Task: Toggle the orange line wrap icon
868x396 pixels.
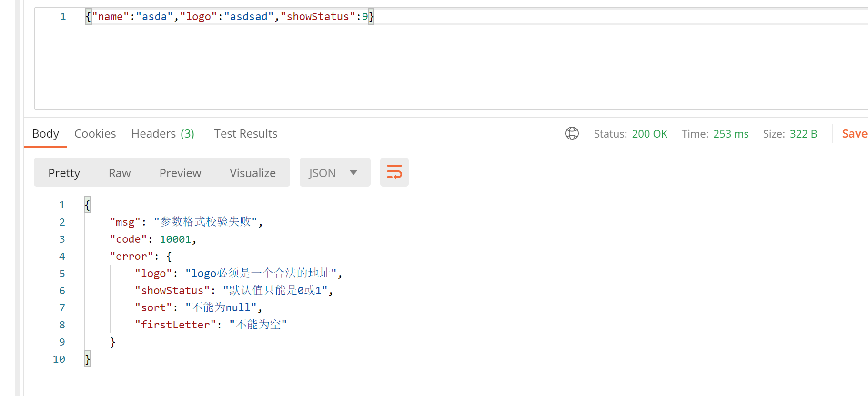Action: pyautogui.click(x=394, y=172)
